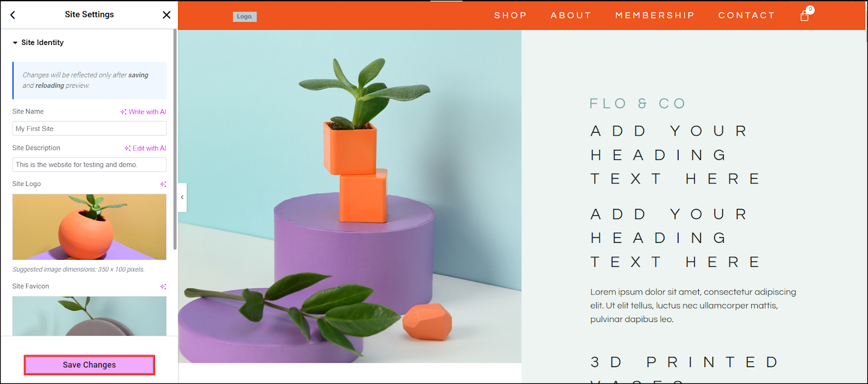Image resolution: width=868 pixels, height=384 pixels.
Task: Click Edit with AI for Site Description
Action: [145, 148]
